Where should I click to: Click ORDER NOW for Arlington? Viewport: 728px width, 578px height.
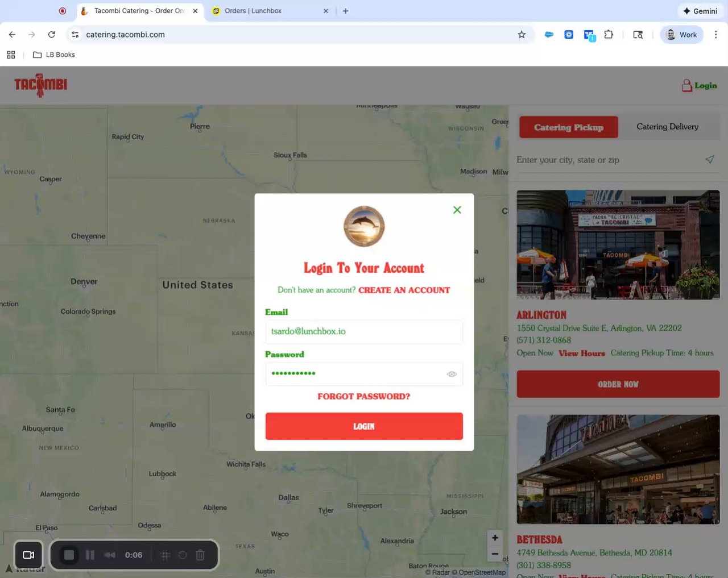618,384
